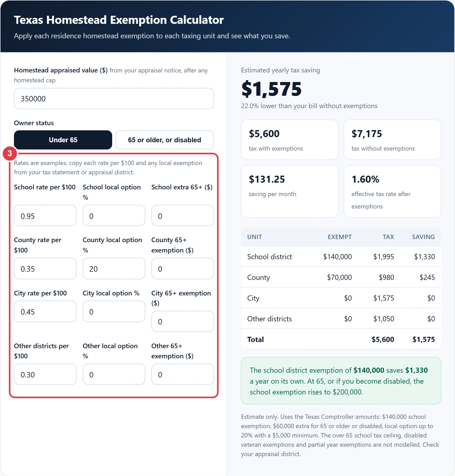
Task: Click the $140,000 exempt cell in table
Action: 337,257
